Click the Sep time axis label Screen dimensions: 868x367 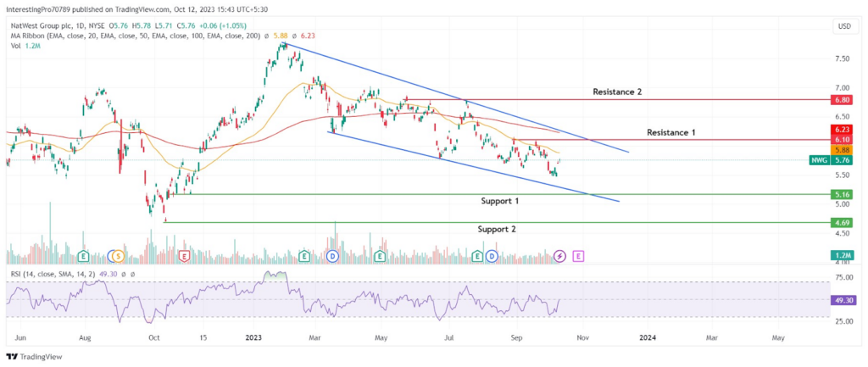pos(516,336)
